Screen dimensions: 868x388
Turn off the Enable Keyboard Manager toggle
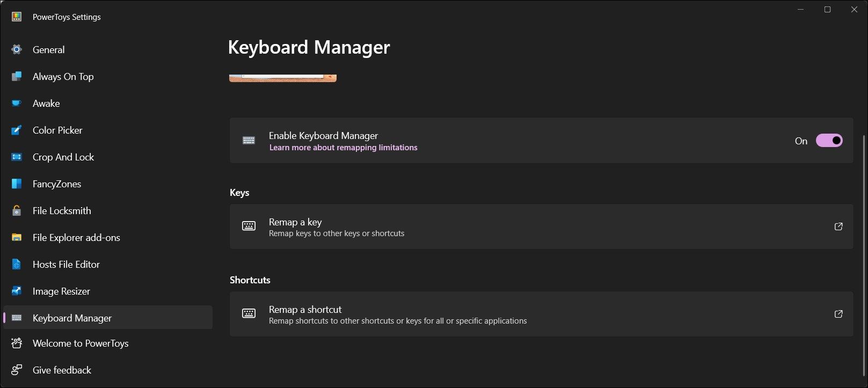(829, 141)
